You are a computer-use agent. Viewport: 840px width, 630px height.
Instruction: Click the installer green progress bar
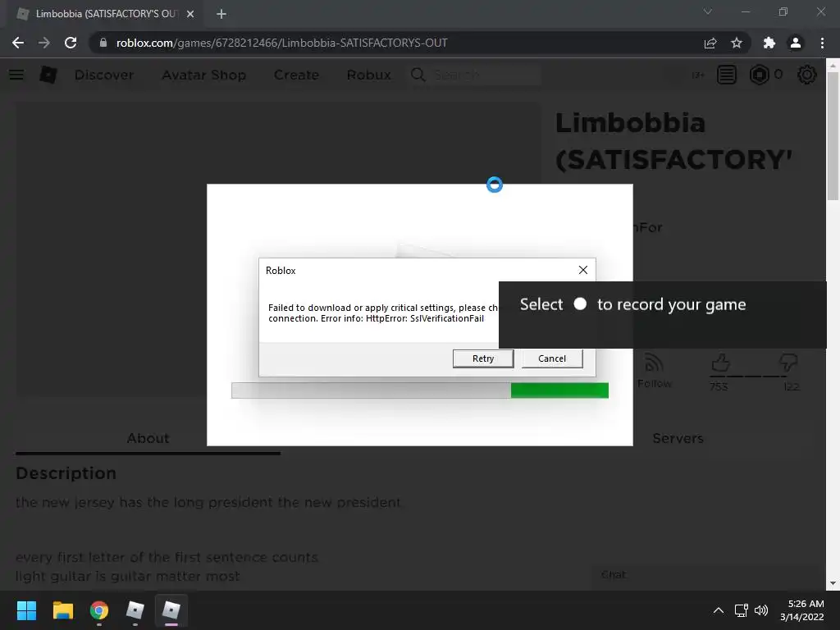click(x=559, y=390)
